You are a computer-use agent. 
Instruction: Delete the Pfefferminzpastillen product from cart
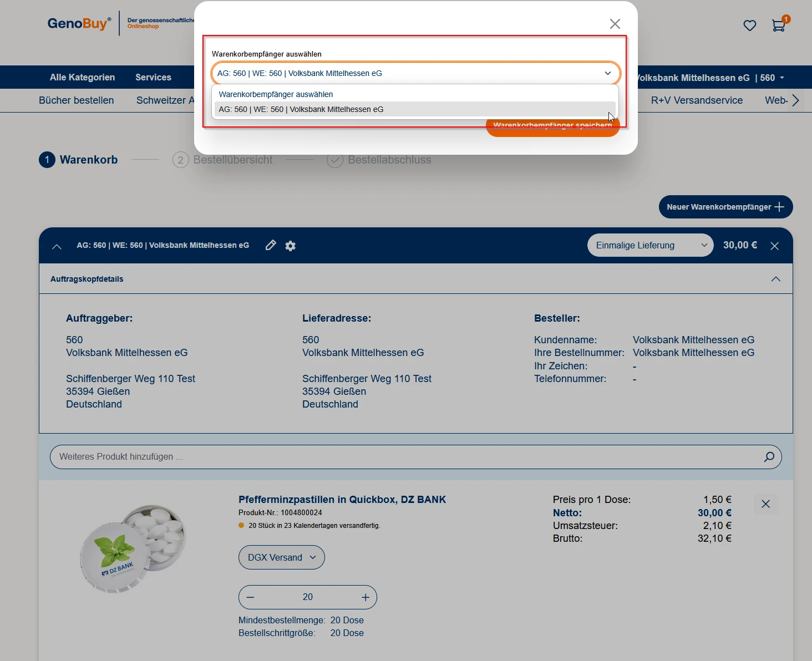[765, 504]
